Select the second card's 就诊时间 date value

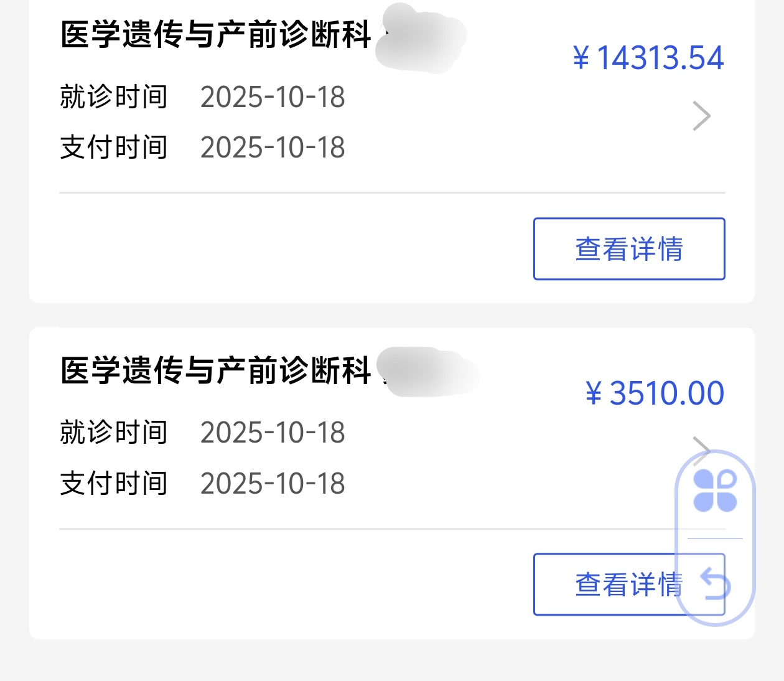[x=273, y=433]
